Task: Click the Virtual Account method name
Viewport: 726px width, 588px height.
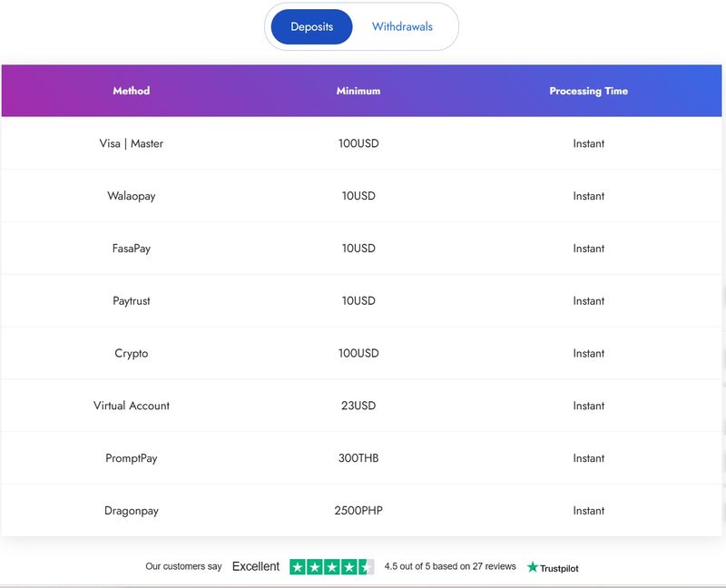Action: (131, 406)
